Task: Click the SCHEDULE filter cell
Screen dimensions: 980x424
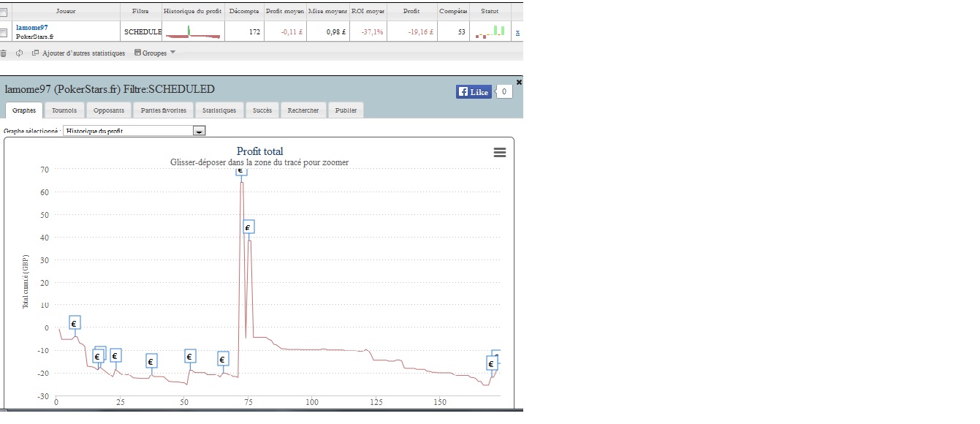Action: 143,32
